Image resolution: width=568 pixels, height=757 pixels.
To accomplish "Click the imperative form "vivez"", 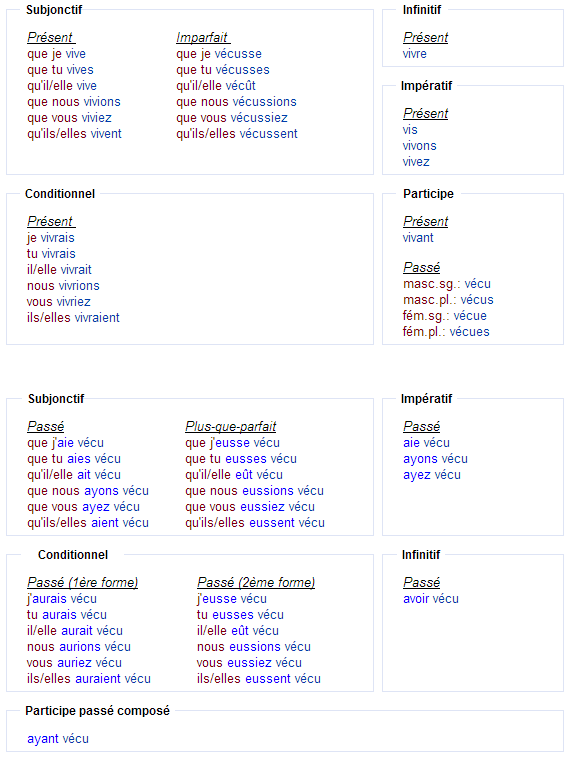I will click(416, 162).
